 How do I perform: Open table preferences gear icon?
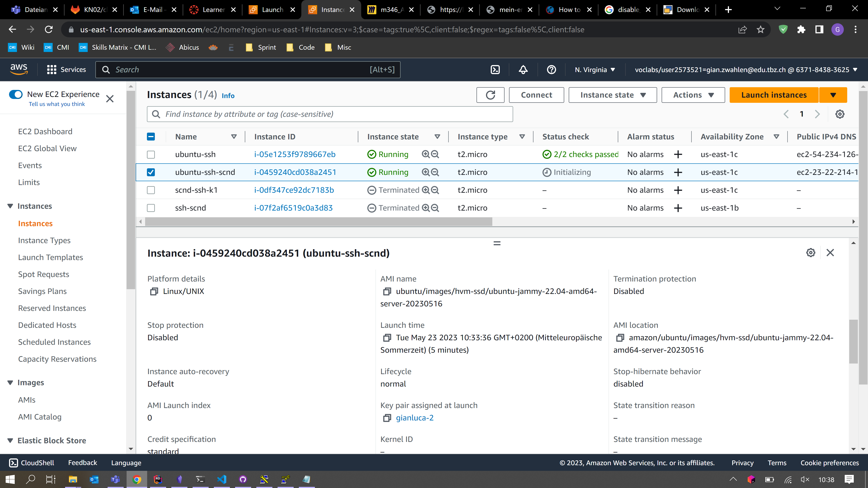840,114
